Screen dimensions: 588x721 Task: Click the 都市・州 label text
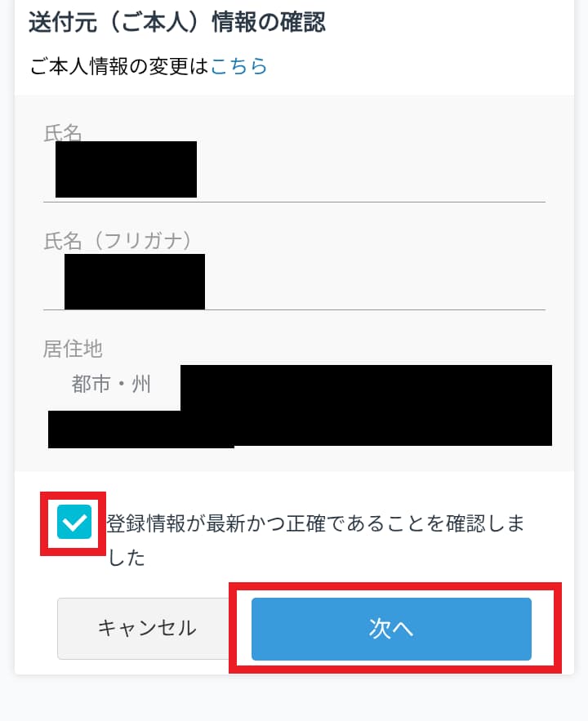click(x=111, y=384)
